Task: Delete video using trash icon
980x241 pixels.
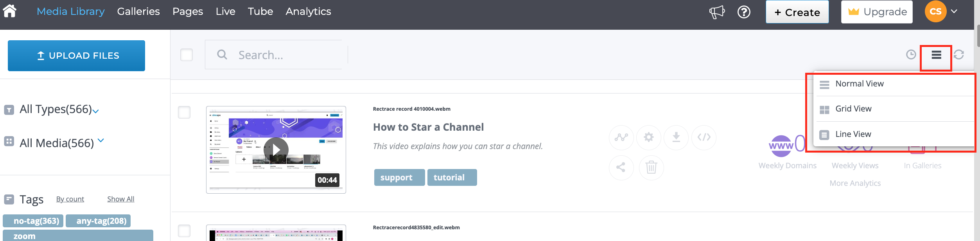Action: tap(651, 167)
